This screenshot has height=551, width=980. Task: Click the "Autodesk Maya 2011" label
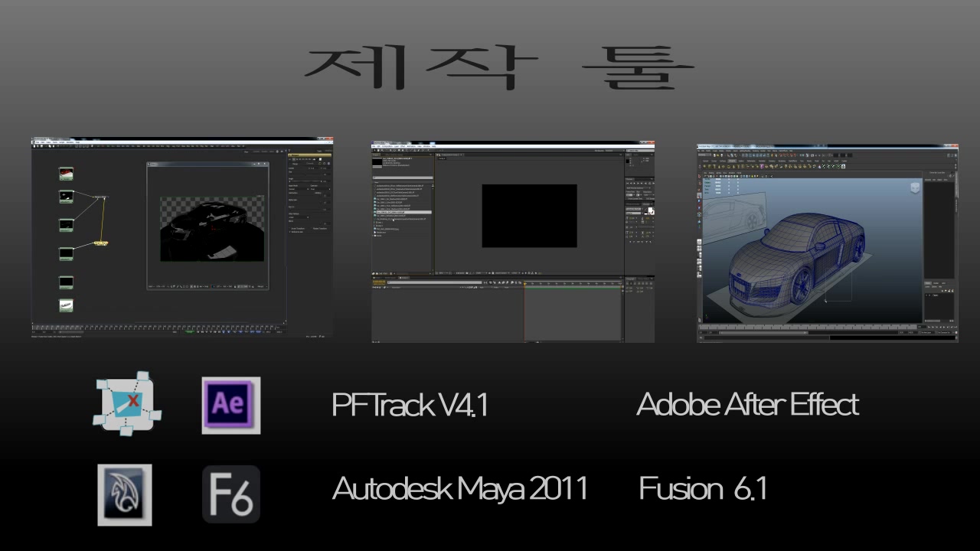coord(460,488)
